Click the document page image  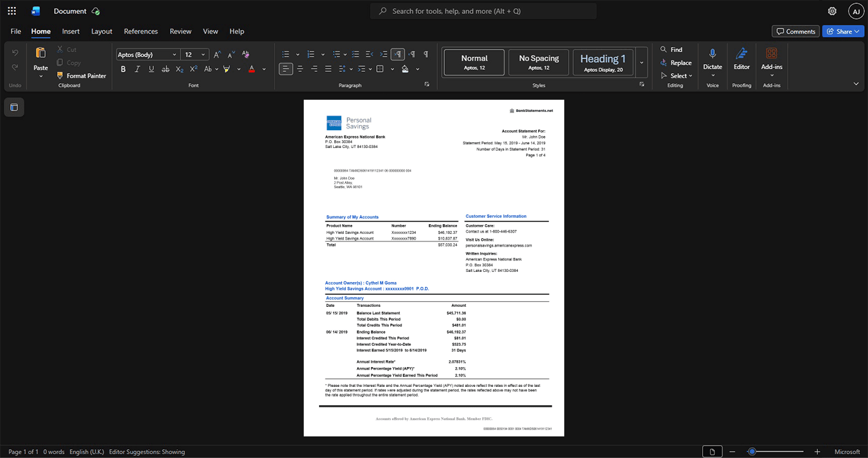(434, 268)
